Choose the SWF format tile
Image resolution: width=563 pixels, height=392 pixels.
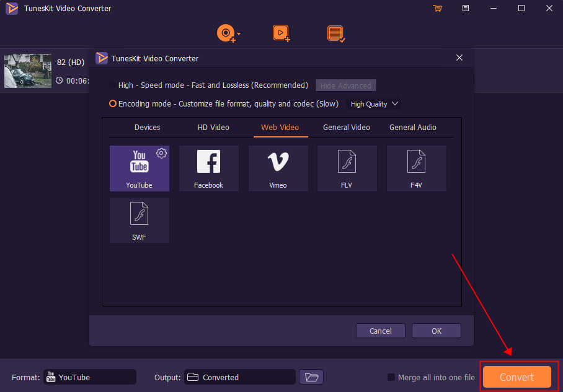pos(140,220)
